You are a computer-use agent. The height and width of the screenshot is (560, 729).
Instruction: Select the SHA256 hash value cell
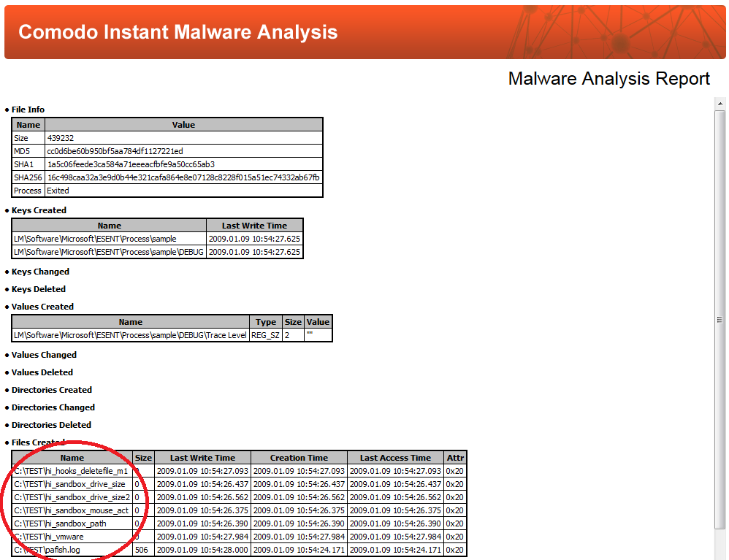[183, 177]
